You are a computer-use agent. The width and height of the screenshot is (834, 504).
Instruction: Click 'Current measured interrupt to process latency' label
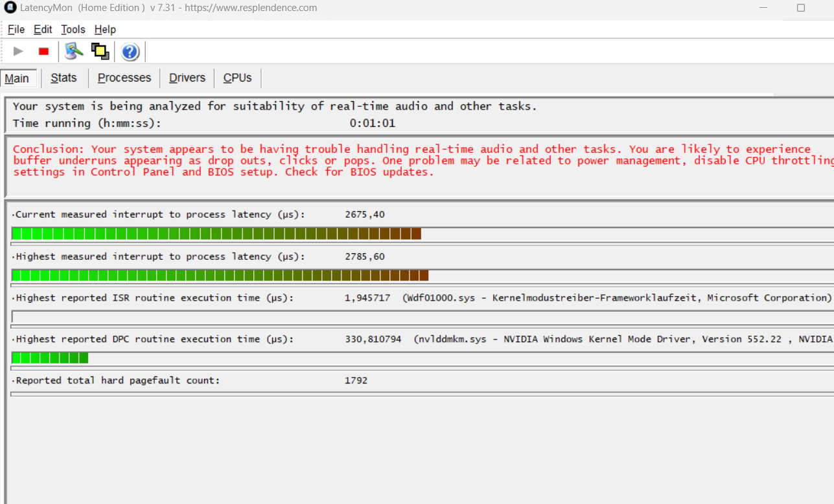[160, 214]
